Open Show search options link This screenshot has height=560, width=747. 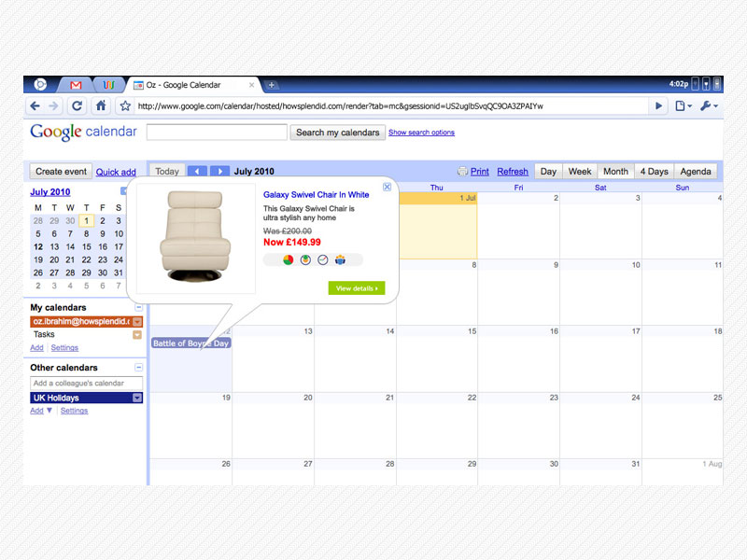(x=421, y=133)
